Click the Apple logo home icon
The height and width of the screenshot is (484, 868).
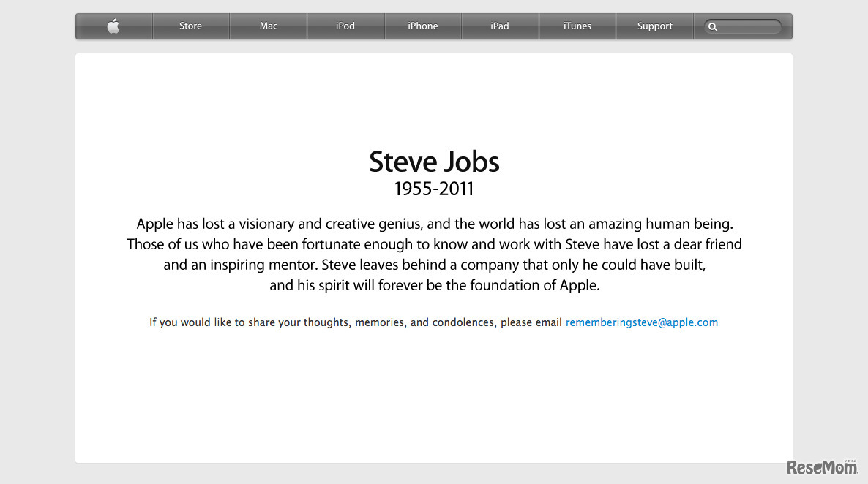113,26
